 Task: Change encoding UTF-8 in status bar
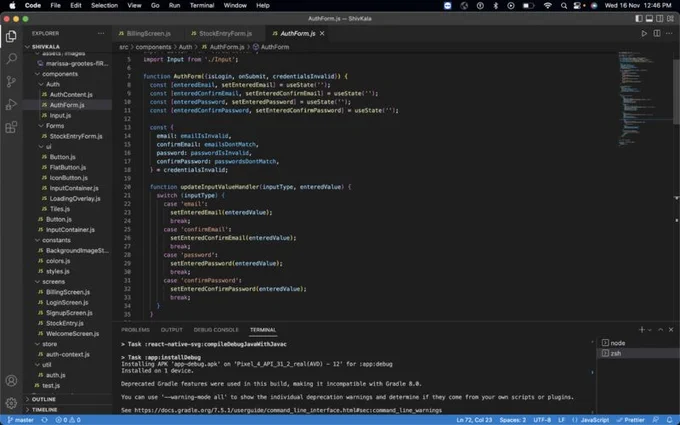(x=542, y=420)
